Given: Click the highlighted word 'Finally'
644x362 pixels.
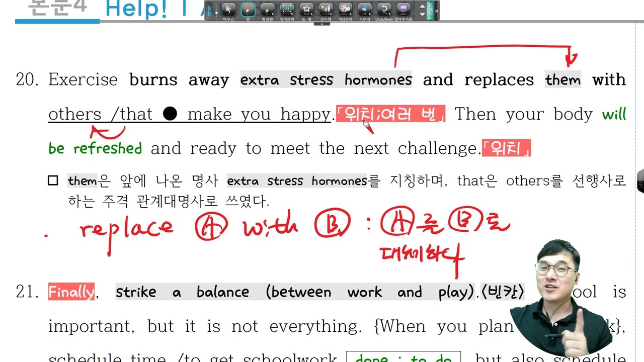Looking at the screenshot, I should pyautogui.click(x=71, y=292).
